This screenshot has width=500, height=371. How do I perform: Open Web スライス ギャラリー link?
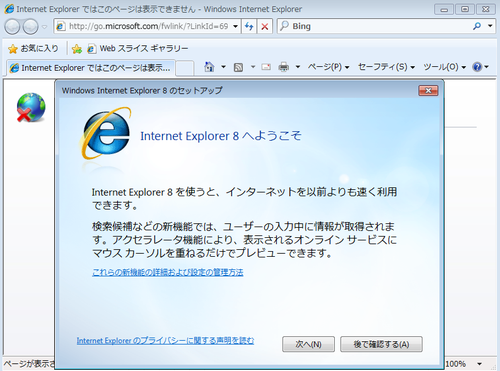[138, 49]
